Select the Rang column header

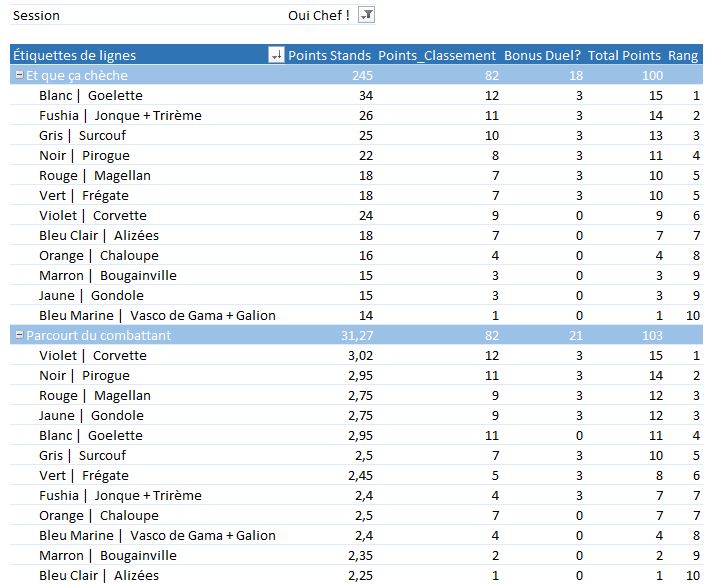click(x=683, y=56)
